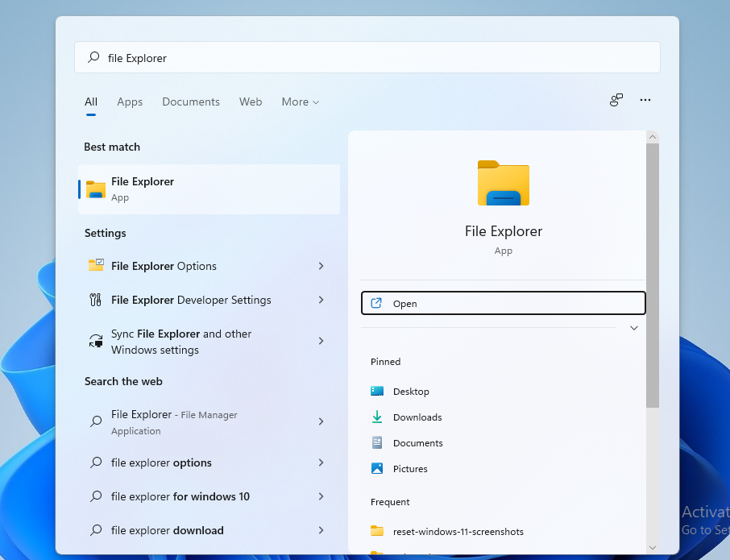The width and height of the screenshot is (730, 560).
Task: Click search icon beside 'file explorer for windows 10'
Action: click(x=96, y=496)
